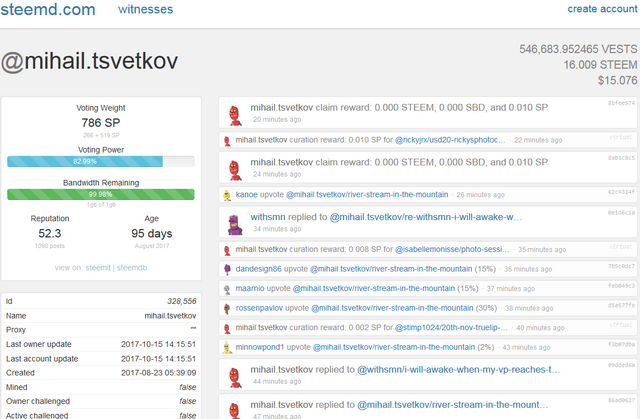Click avatar beside 24 minutes ago claim reward
640x419 pixels.
235,170
